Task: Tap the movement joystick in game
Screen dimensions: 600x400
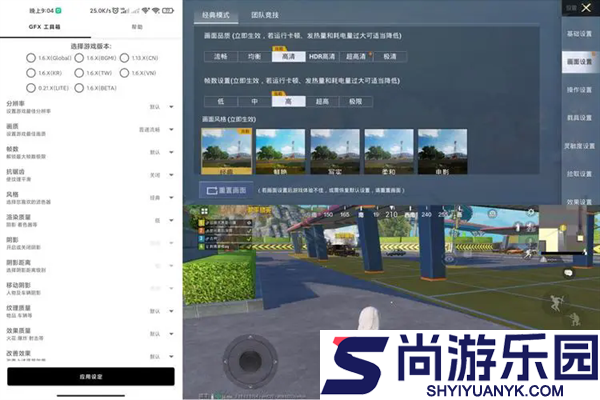Action: click(250, 361)
